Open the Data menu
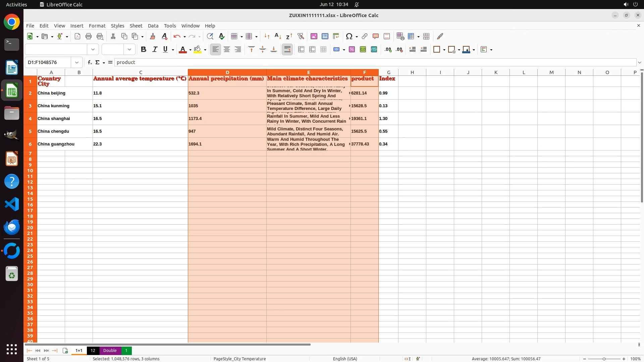 point(153,26)
